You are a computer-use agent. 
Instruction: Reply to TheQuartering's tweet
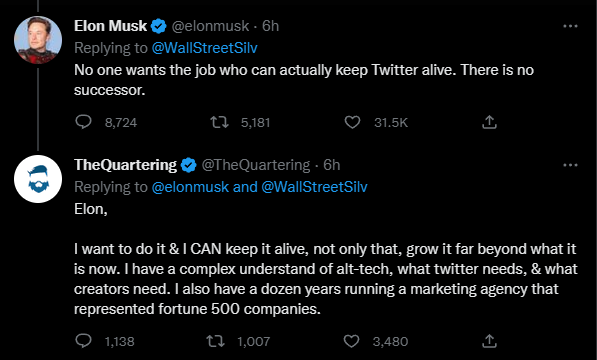click(83, 341)
